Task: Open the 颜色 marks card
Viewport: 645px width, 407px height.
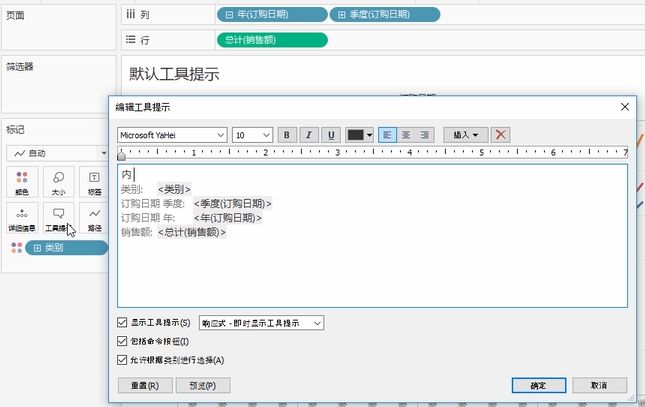Action: click(x=22, y=181)
